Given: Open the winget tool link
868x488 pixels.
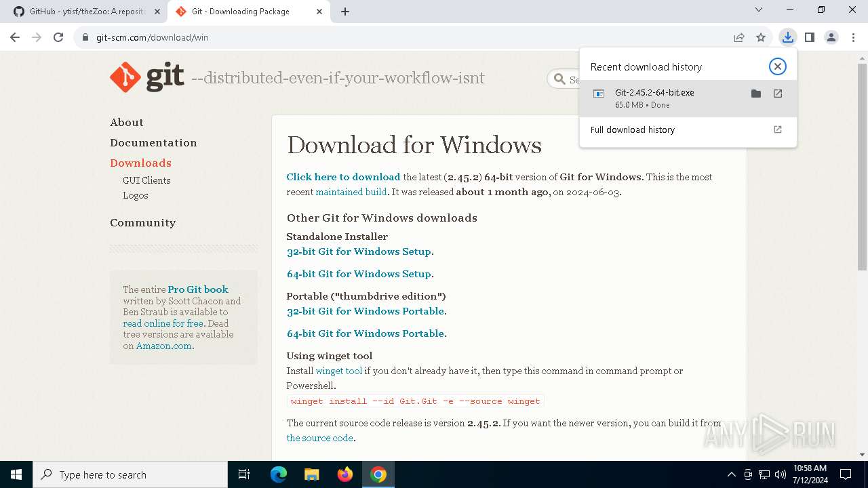Looking at the screenshot, I should pyautogui.click(x=339, y=371).
